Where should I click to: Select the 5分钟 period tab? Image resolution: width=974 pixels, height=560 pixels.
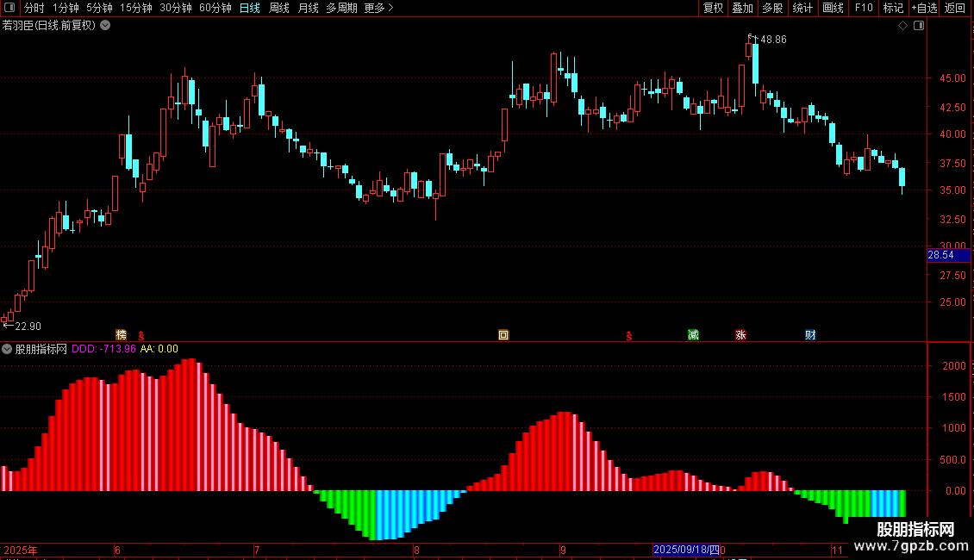coord(99,8)
